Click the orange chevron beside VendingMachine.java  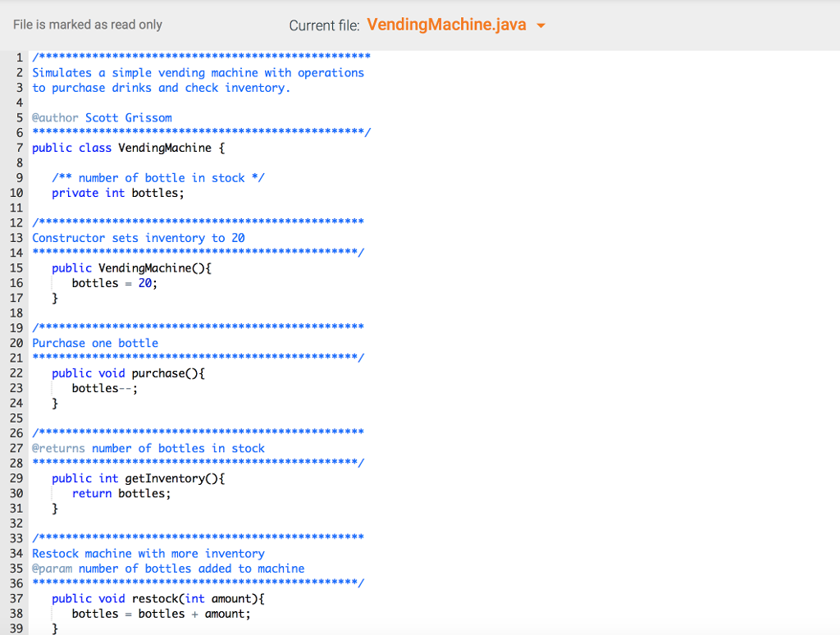pyautogui.click(x=541, y=25)
